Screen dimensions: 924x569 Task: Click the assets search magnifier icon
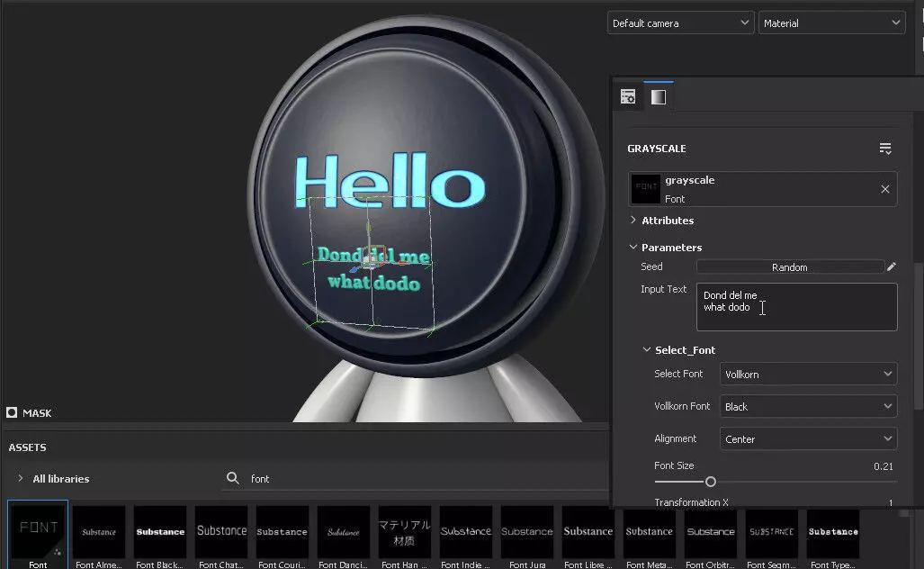(233, 478)
